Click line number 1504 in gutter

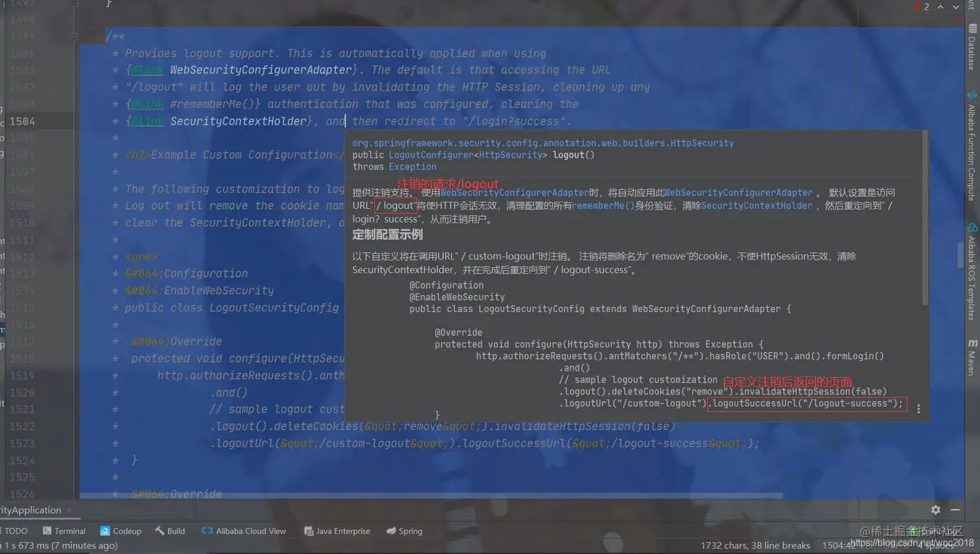point(23,121)
